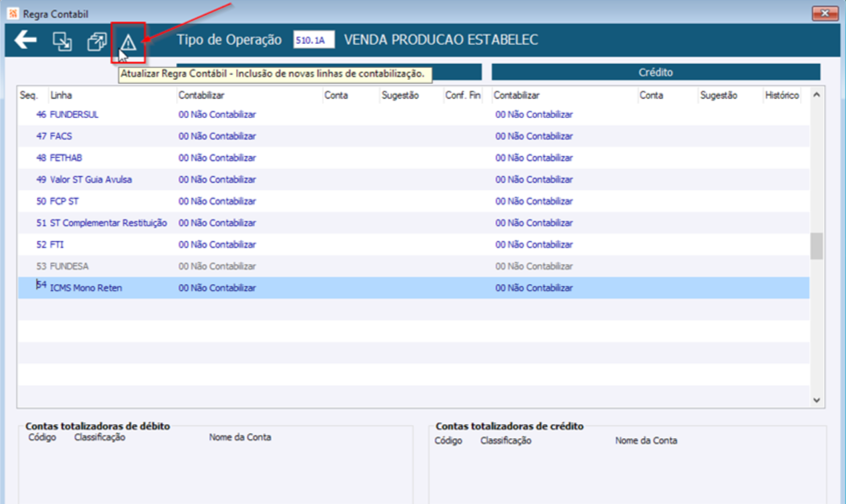Click the debit totals Nome da Conta label

(240, 437)
